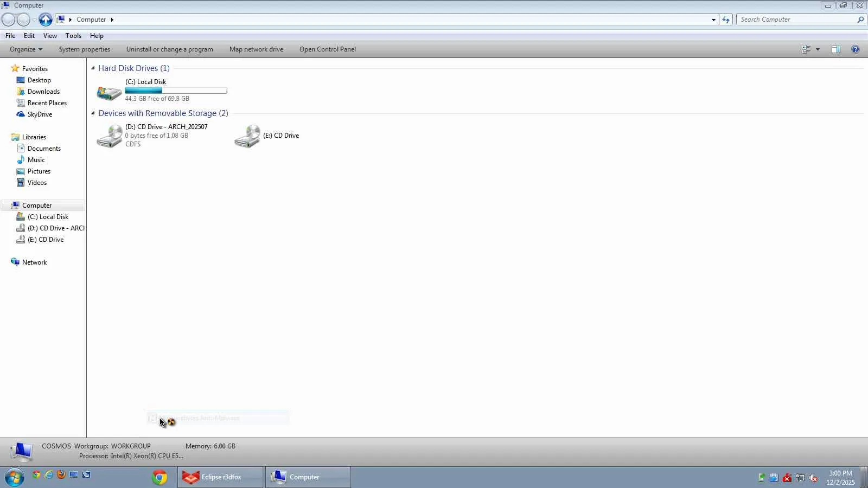Select Libraries in the navigation pane
The image size is (868, 488).
click(34, 137)
